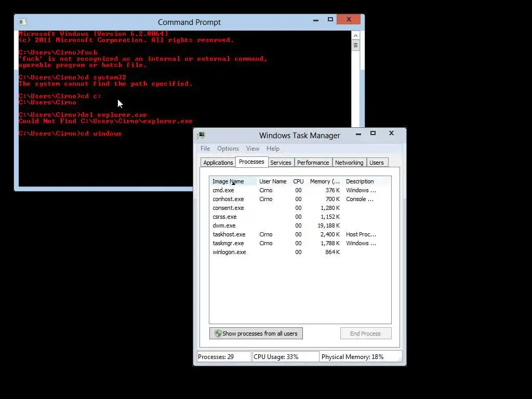Open the View menu in Task Manager
532x399 pixels.
(x=252, y=149)
